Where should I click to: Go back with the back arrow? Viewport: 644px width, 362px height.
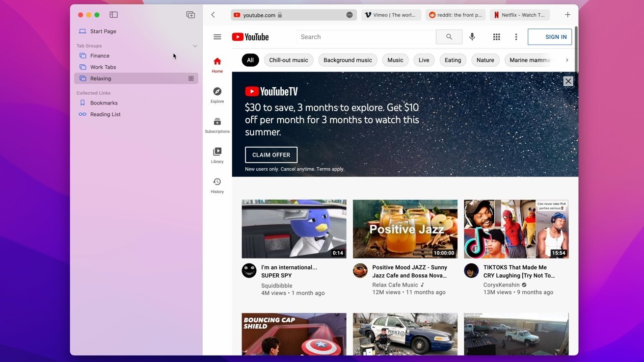tap(213, 15)
